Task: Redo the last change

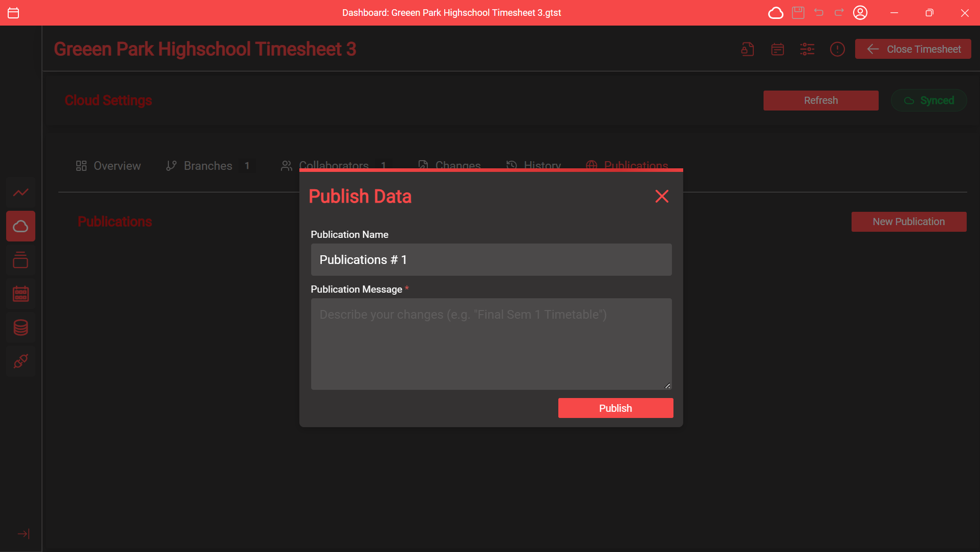Action: tap(839, 12)
